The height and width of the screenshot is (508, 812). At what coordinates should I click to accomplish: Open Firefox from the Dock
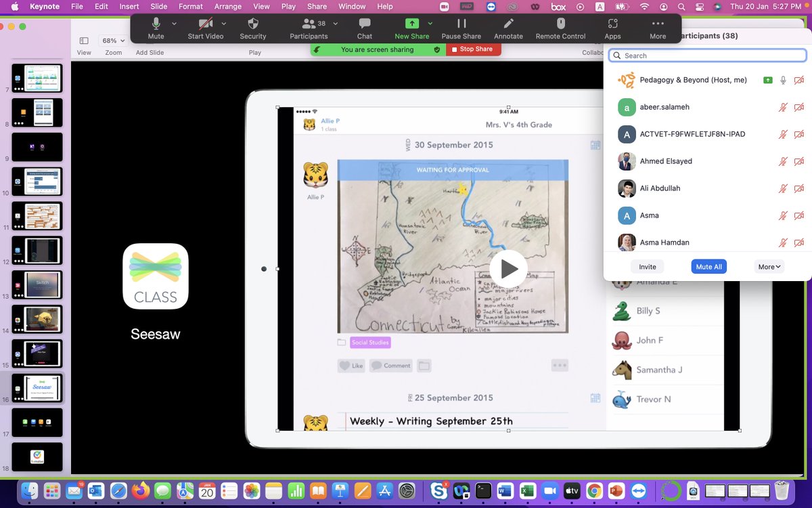(x=141, y=490)
